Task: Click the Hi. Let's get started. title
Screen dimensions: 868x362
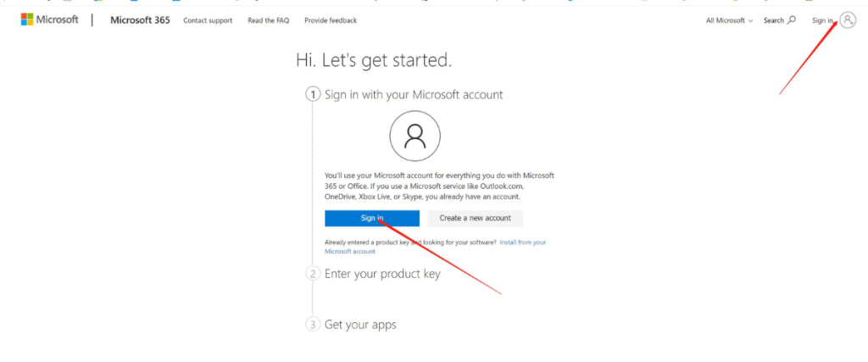Action: (x=373, y=60)
